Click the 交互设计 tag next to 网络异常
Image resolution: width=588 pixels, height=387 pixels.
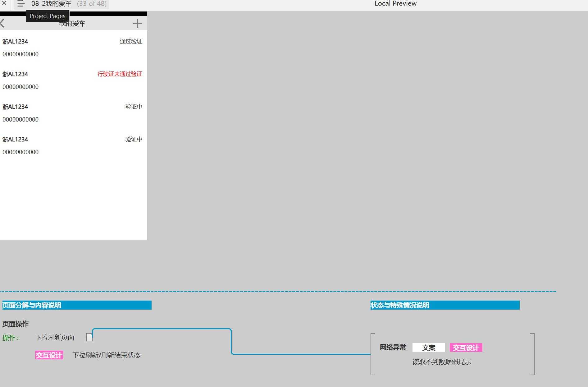[x=466, y=347]
